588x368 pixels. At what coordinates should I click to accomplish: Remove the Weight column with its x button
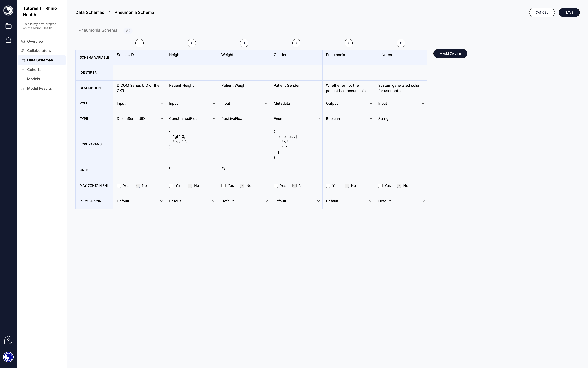click(244, 43)
